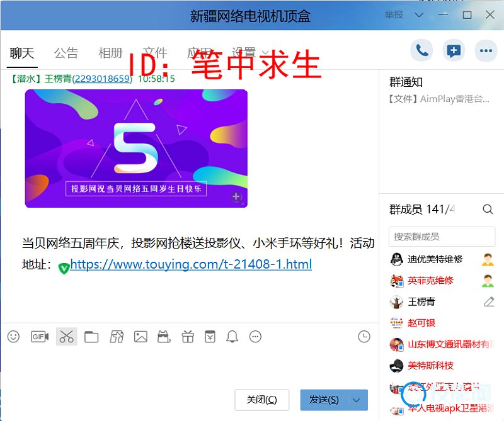
Task: Open the 【文件】AimPlay香港台 group notice
Action: point(439,99)
